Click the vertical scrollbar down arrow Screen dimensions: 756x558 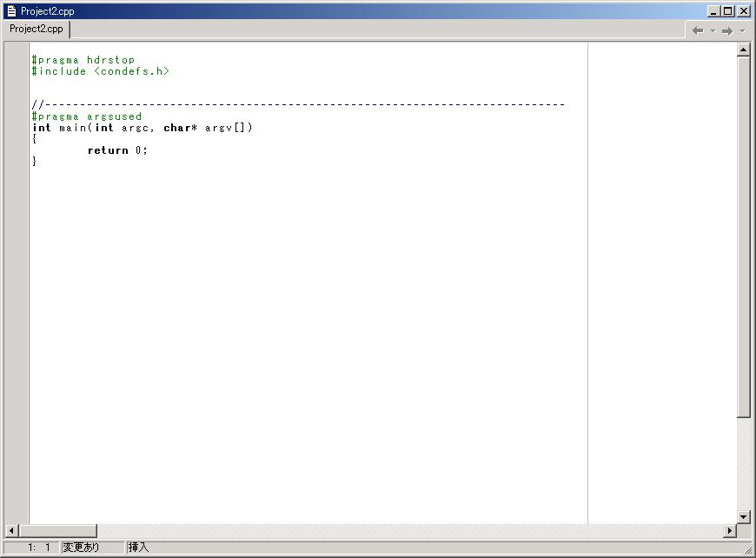coord(744,517)
